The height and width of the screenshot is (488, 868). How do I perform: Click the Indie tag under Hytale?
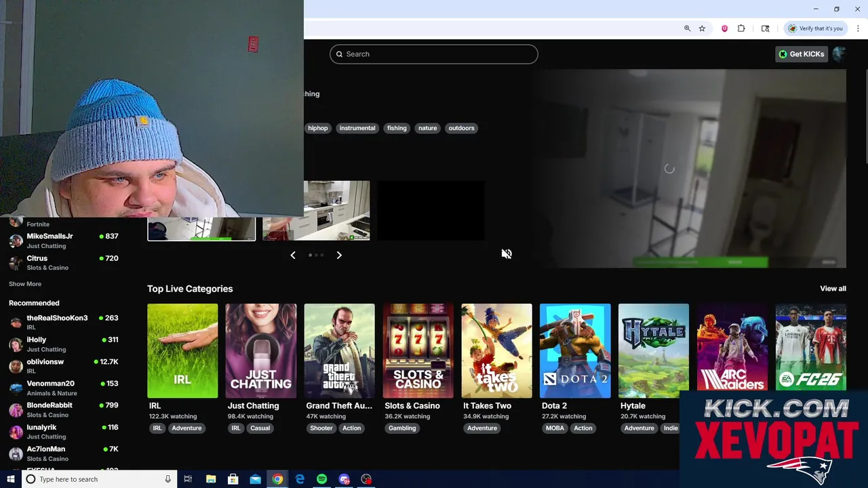click(x=671, y=428)
